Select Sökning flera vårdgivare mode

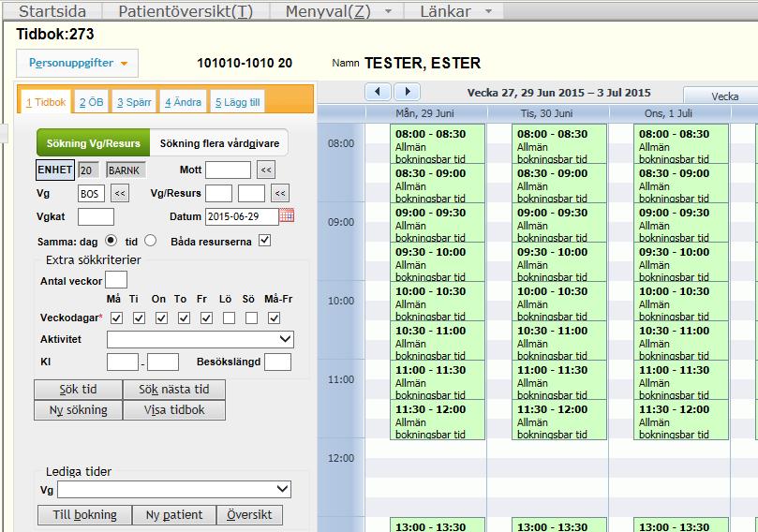click(219, 143)
